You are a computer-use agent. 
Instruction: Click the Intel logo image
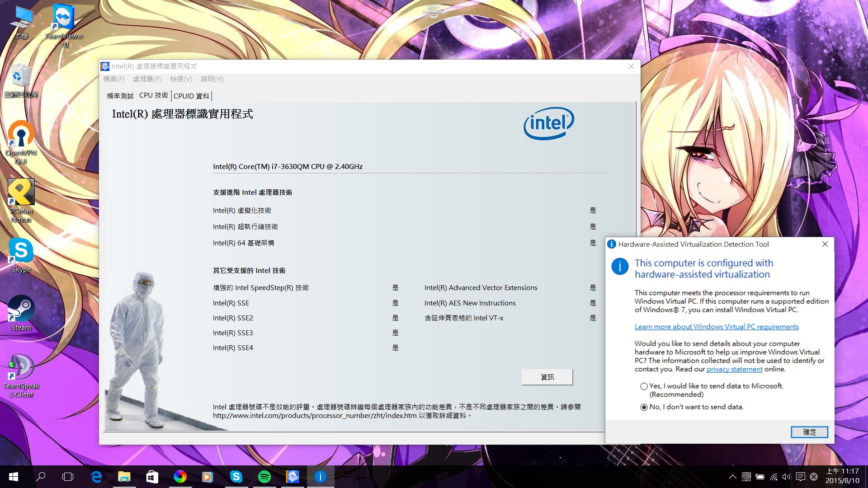click(x=549, y=123)
